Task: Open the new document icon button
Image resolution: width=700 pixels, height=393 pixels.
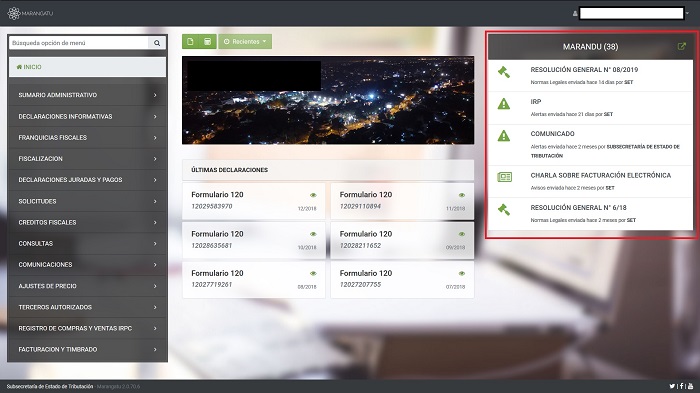Action: [191, 42]
